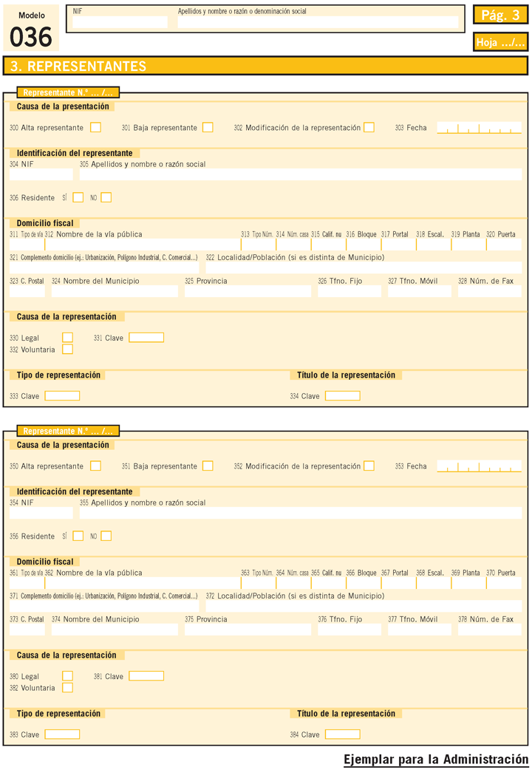Click 312 Nombre de la vía pública field

tap(143, 245)
